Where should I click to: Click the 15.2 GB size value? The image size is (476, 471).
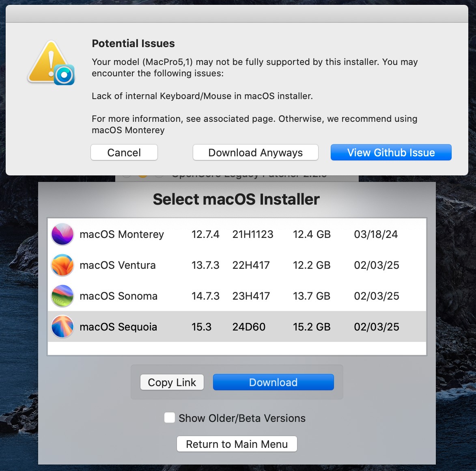(x=312, y=327)
